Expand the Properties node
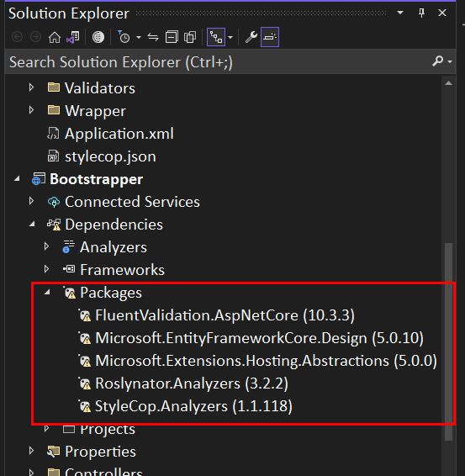 click(x=31, y=451)
